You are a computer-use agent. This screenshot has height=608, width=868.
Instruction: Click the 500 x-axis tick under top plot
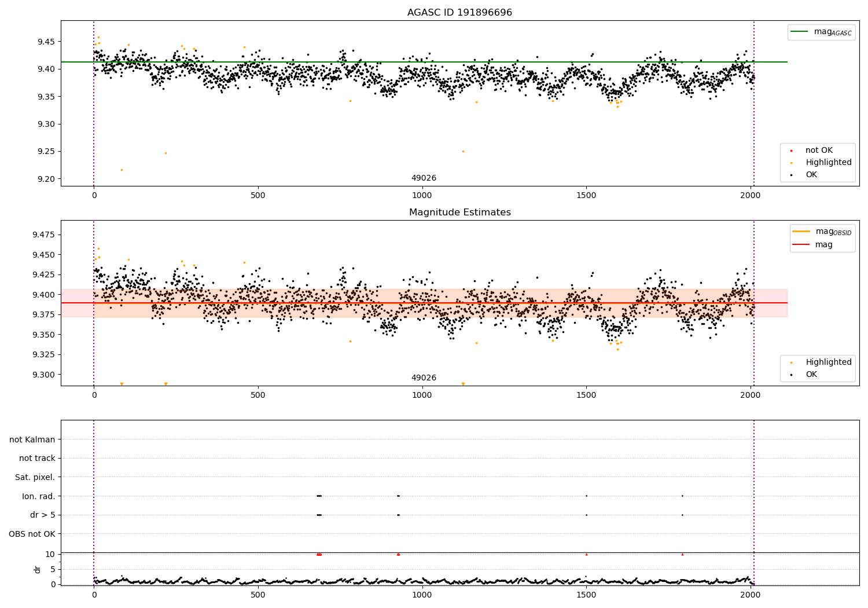pyautogui.click(x=258, y=196)
